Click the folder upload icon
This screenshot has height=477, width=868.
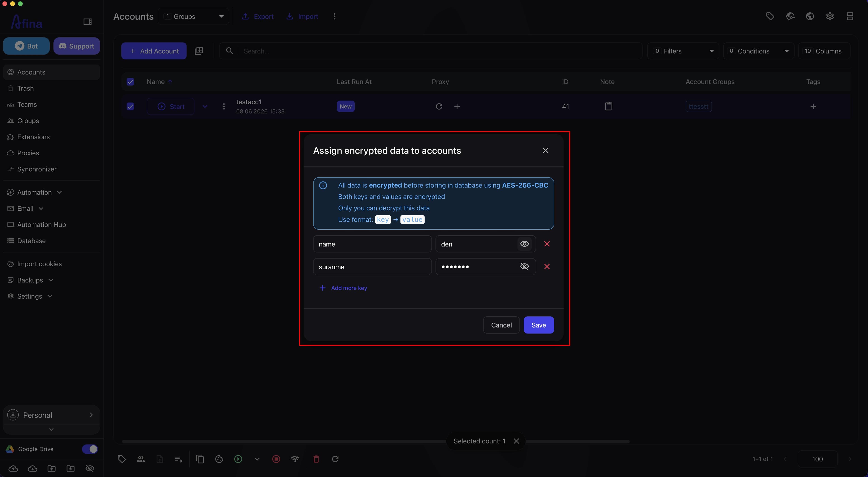pos(52,469)
